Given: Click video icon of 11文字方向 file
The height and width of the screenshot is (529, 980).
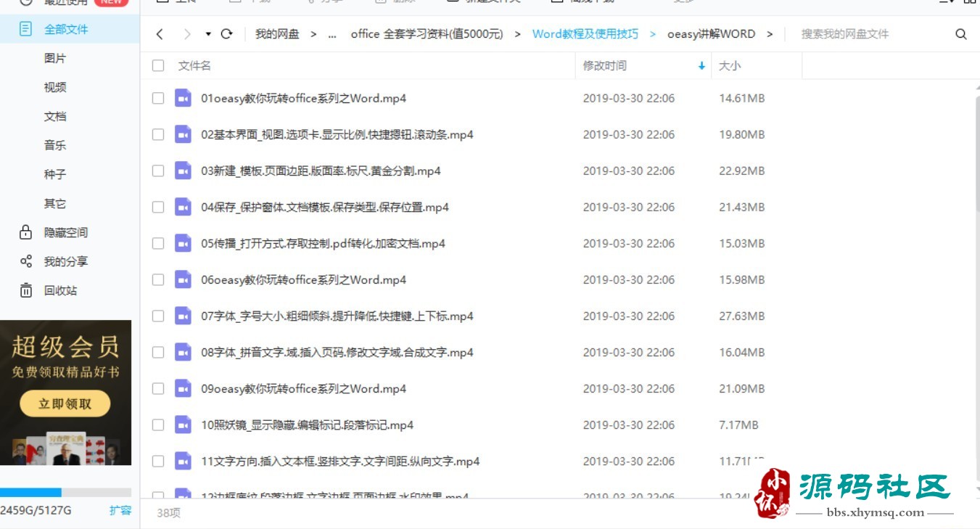Looking at the screenshot, I should click(x=183, y=461).
